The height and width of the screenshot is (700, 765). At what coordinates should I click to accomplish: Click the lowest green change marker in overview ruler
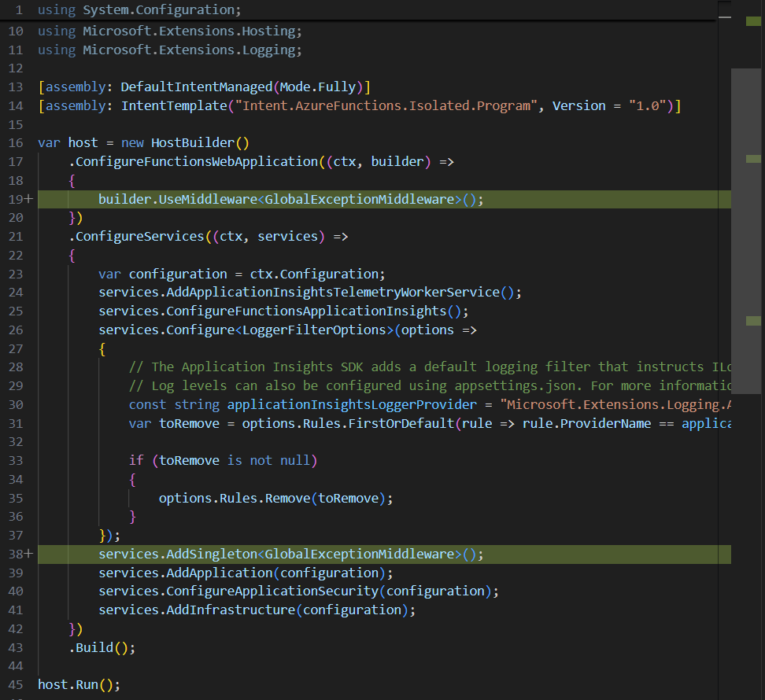(x=753, y=321)
